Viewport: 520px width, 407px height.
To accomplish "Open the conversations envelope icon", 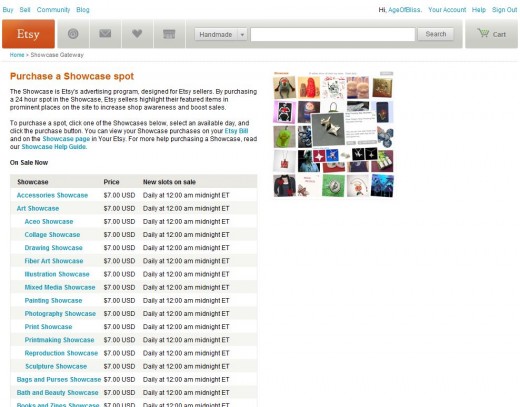I will tap(105, 34).
